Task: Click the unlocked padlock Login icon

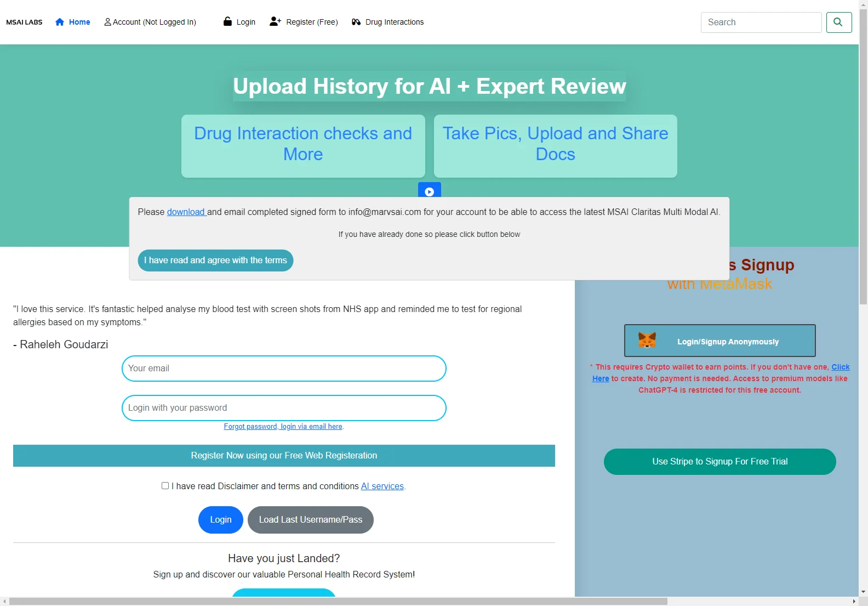Action: pyautogui.click(x=227, y=21)
